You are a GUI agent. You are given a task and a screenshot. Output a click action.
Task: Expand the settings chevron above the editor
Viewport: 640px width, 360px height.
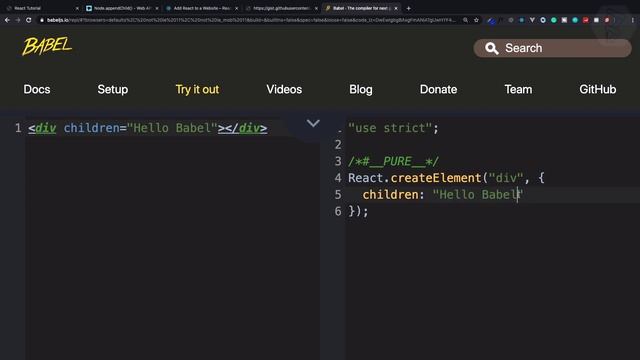click(x=313, y=123)
